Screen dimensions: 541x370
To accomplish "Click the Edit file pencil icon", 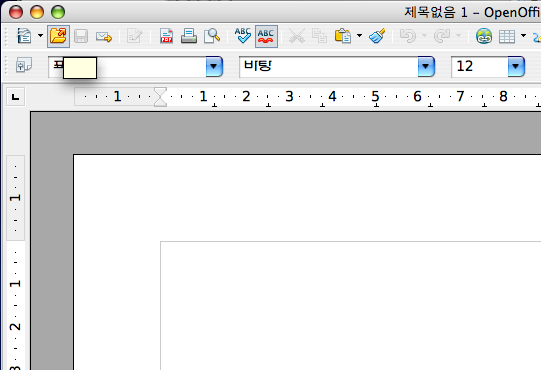I will [x=134, y=36].
